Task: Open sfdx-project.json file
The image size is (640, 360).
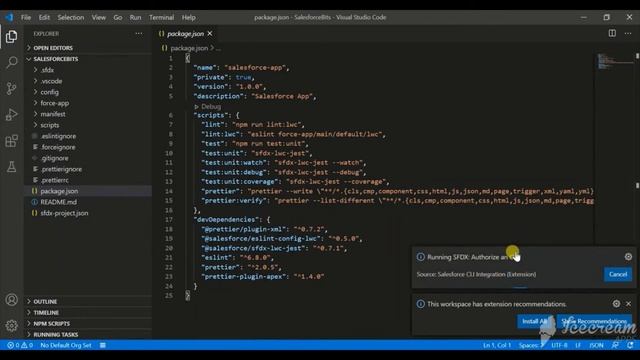Action: click(64, 213)
